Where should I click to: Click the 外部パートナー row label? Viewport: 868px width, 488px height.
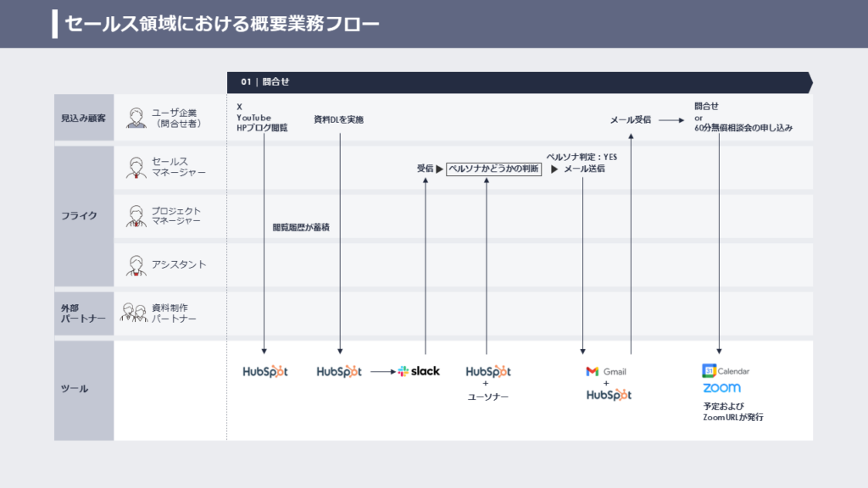(83, 313)
